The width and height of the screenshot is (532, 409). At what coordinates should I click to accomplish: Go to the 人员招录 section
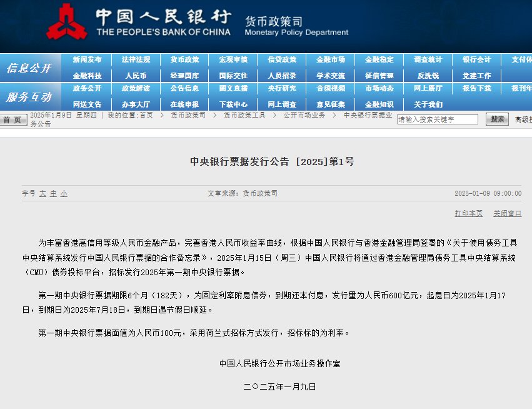coord(282,76)
